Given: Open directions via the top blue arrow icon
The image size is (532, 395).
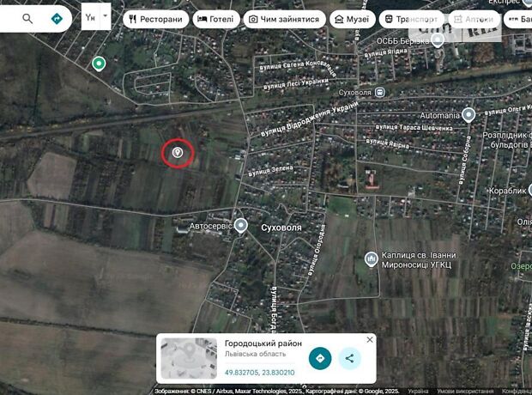Looking at the screenshot, I should (57, 18).
